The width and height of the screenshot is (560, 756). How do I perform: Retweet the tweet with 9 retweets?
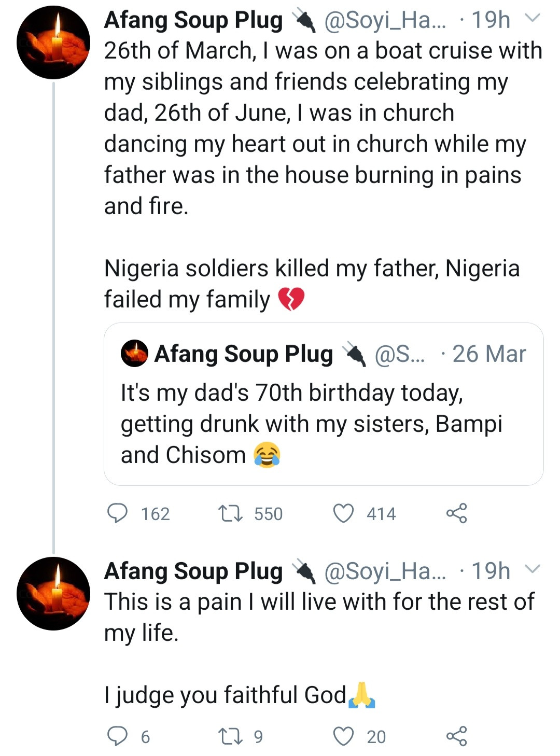point(230,736)
